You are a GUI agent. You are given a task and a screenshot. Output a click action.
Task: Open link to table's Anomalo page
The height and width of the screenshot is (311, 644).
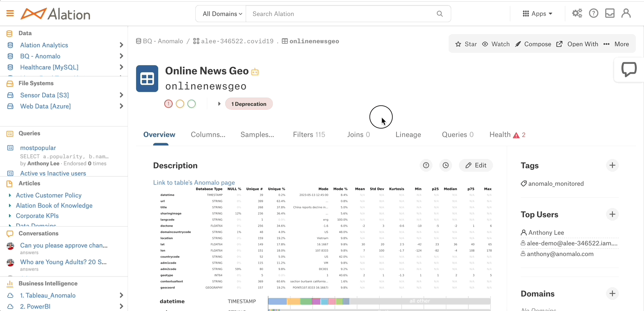[x=194, y=182]
